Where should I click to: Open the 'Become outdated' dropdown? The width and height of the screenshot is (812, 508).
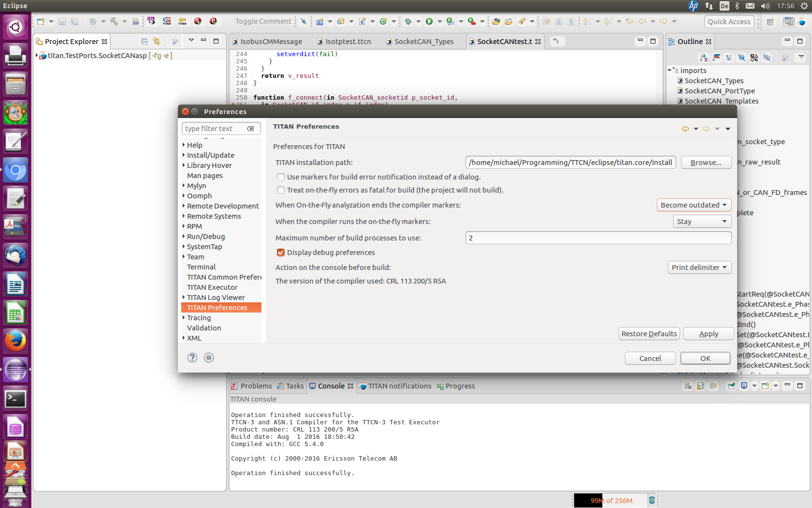pos(694,205)
